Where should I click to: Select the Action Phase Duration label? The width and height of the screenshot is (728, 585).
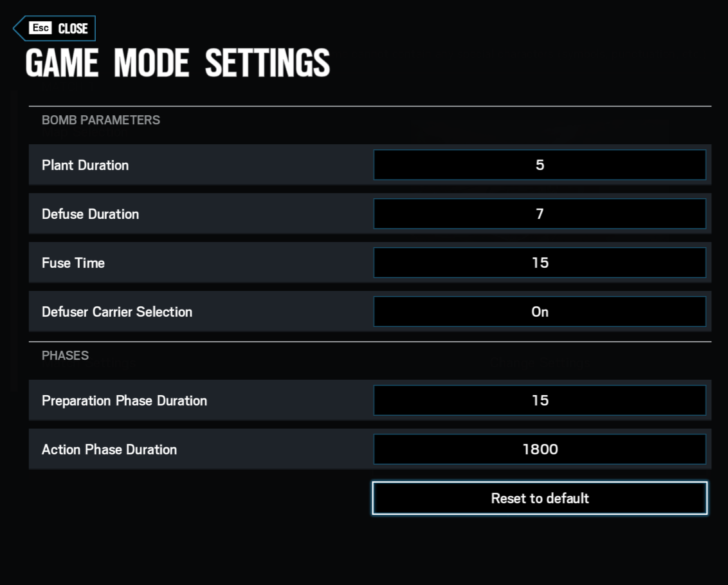pyautogui.click(x=109, y=450)
